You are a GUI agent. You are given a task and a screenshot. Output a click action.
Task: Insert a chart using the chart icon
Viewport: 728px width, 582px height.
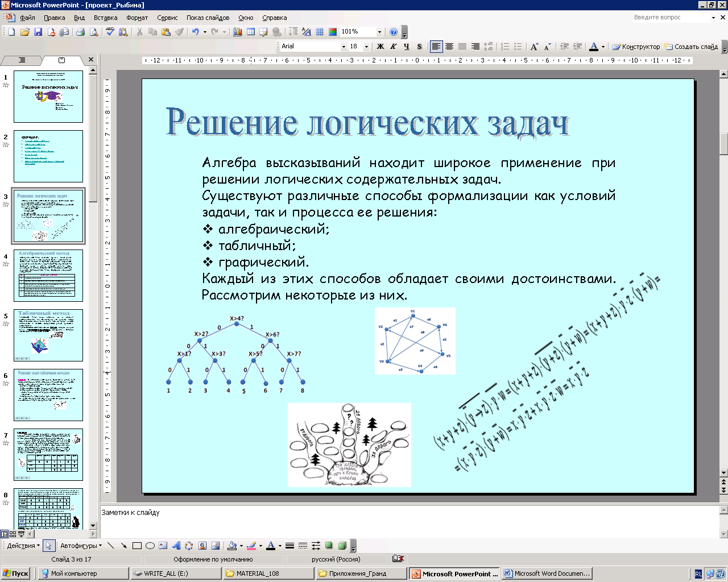pos(238,32)
